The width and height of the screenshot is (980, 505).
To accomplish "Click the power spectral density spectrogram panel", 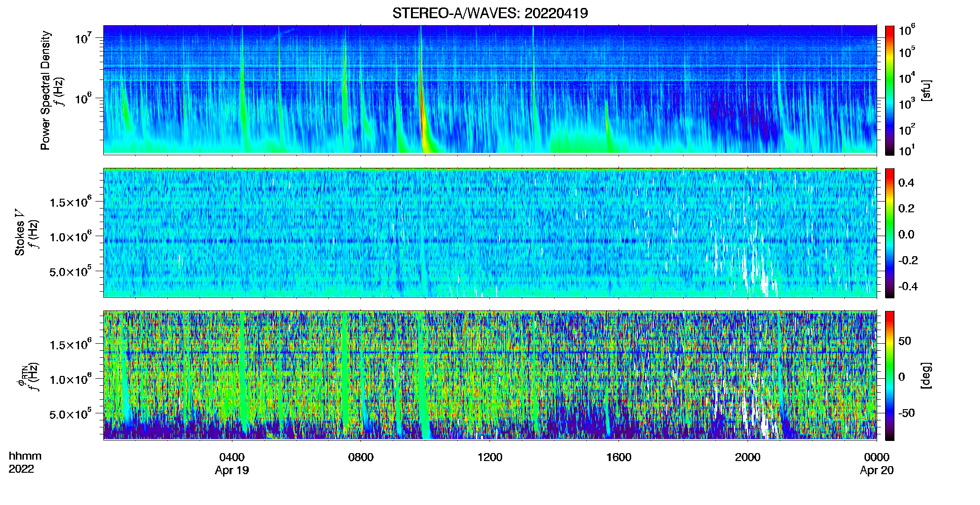I will (x=490, y=90).
